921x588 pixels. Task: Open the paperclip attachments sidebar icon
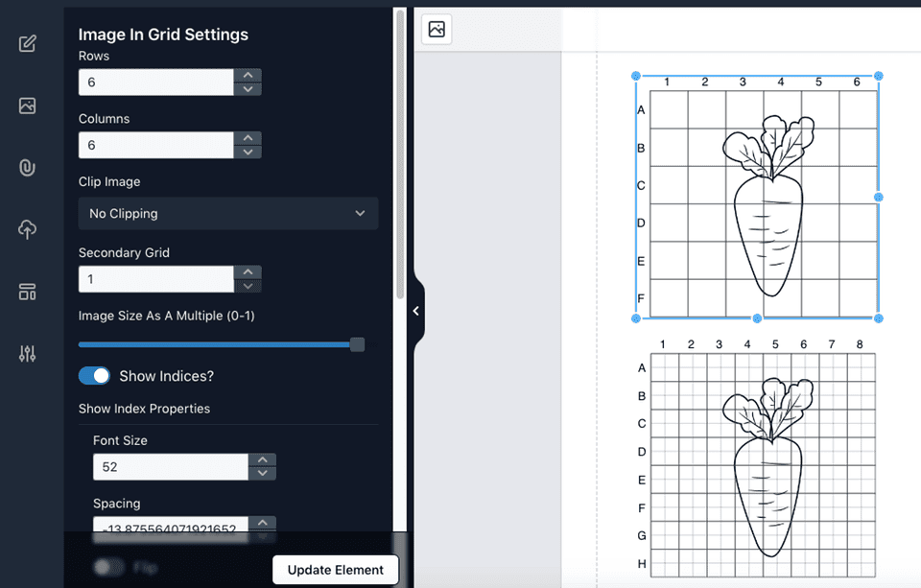[27, 168]
